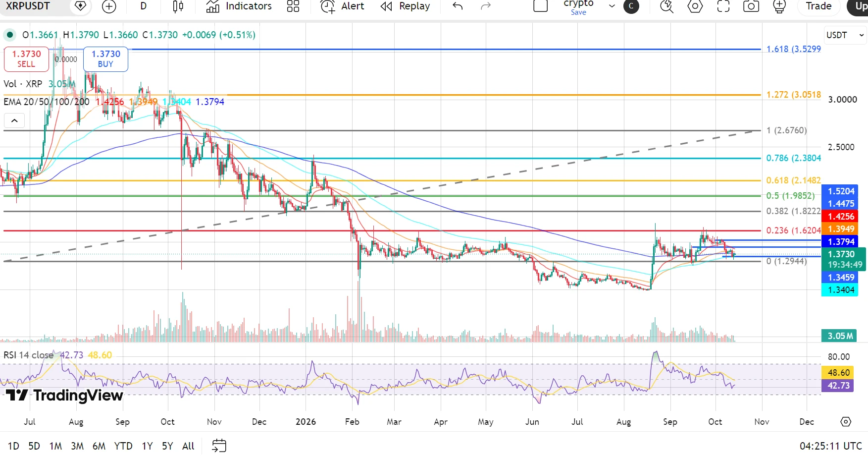Select the 5Y time range
This screenshot has height=458, width=868.
click(x=167, y=446)
